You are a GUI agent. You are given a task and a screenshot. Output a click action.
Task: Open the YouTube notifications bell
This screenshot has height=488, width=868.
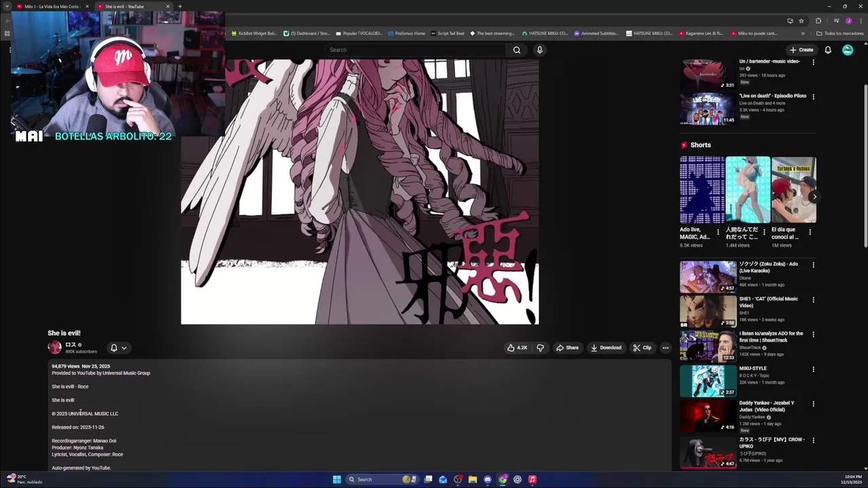tap(828, 49)
